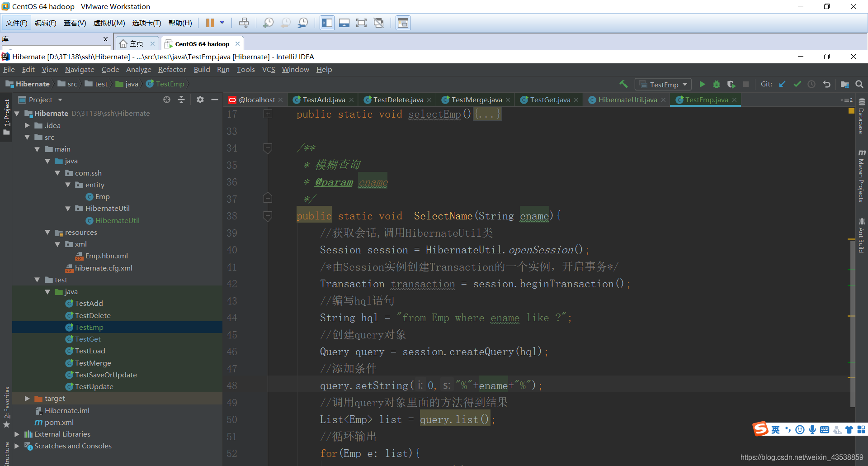The width and height of the screenshot is (868, 466).
Task: Toggle Sogou microphone voice input
Action: (812, 429)
